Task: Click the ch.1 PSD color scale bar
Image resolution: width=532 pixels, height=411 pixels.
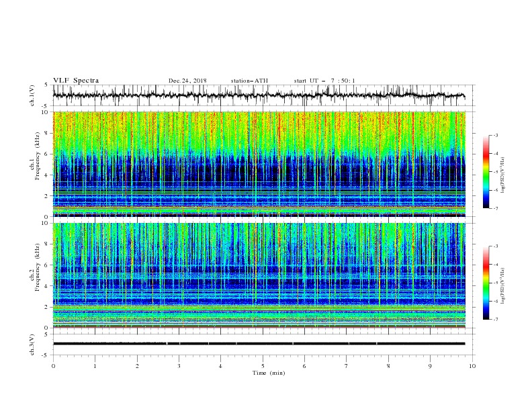Action: point(486,171)
